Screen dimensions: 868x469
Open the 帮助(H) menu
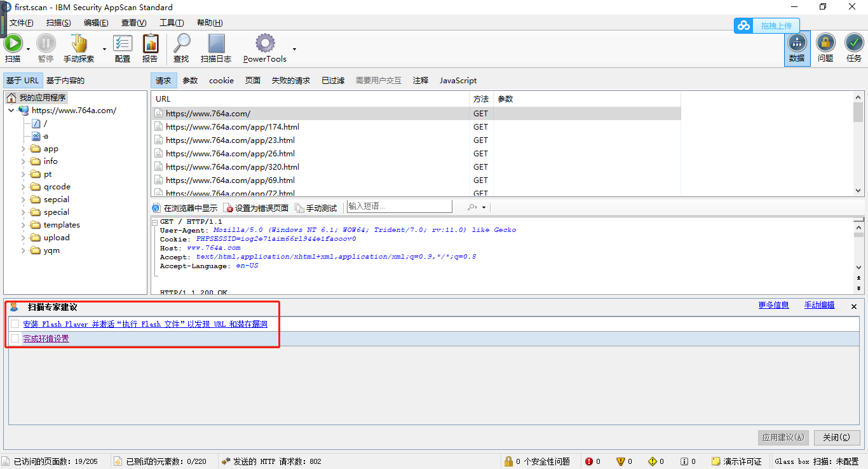click(x=210, y=22)
